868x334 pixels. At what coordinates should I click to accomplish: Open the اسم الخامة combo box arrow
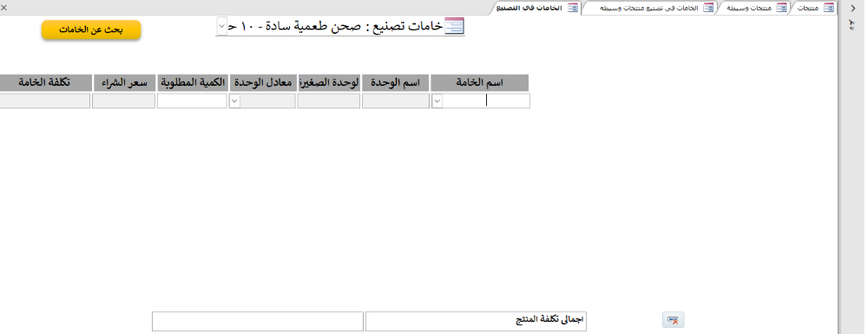[437, 102]
